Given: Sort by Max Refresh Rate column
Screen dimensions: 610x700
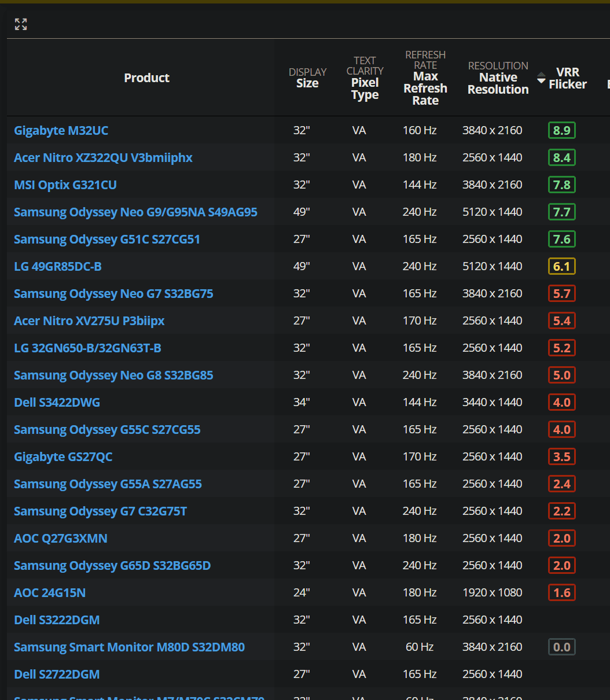Looking at the screenshot, I should point(425,78).
